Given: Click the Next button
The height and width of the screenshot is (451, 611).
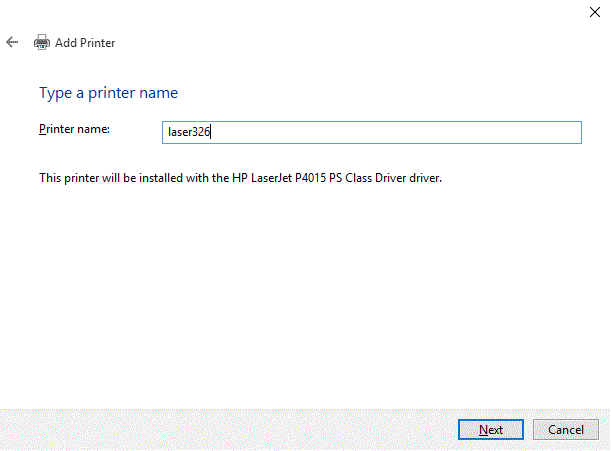Looking at the screenshot, I should [490, 430].
